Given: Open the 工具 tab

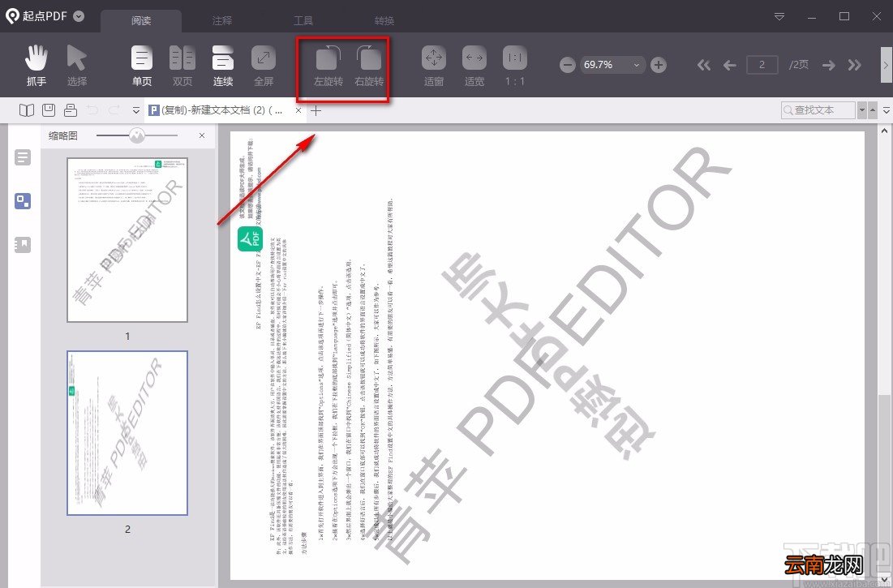Looking at the screenshot, I should click(303, 20).
